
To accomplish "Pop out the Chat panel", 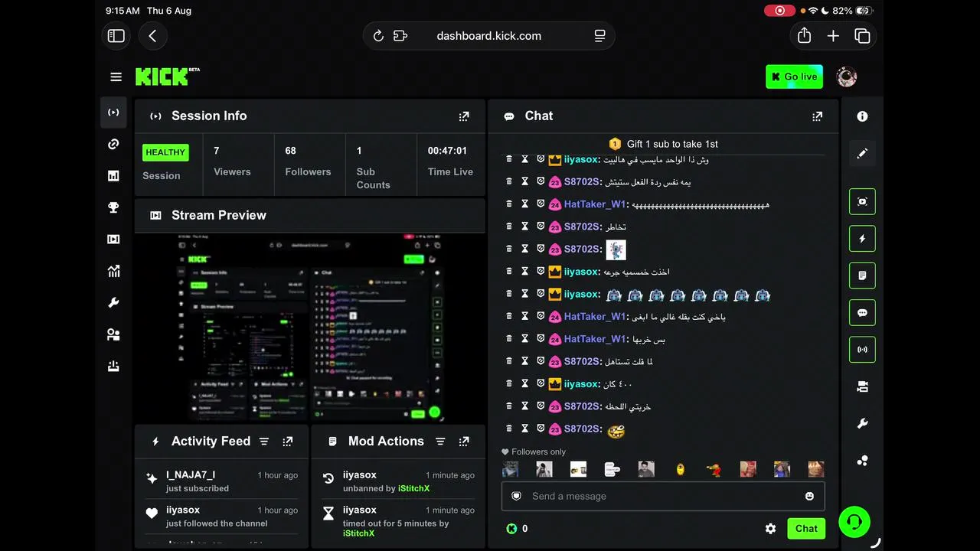I will point(818,116).
